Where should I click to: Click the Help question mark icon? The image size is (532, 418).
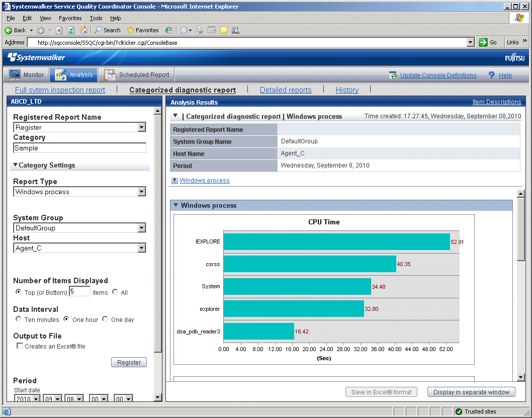click(x=492, y=75)
